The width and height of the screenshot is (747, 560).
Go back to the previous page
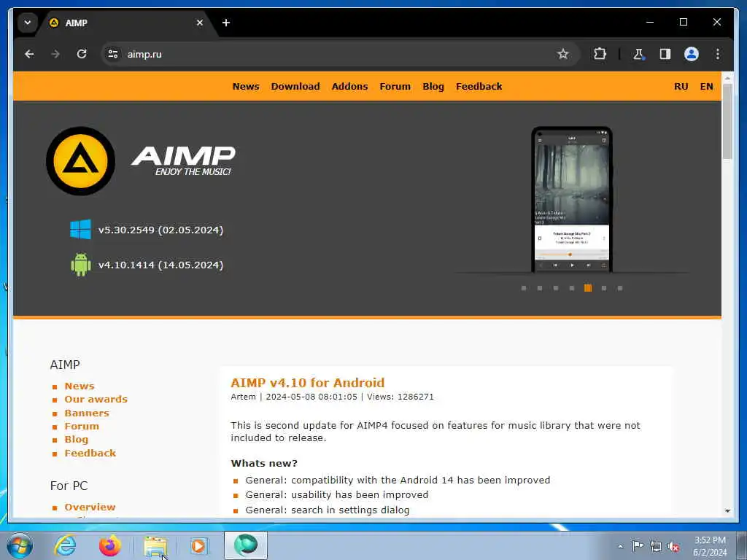coord(29,54)
